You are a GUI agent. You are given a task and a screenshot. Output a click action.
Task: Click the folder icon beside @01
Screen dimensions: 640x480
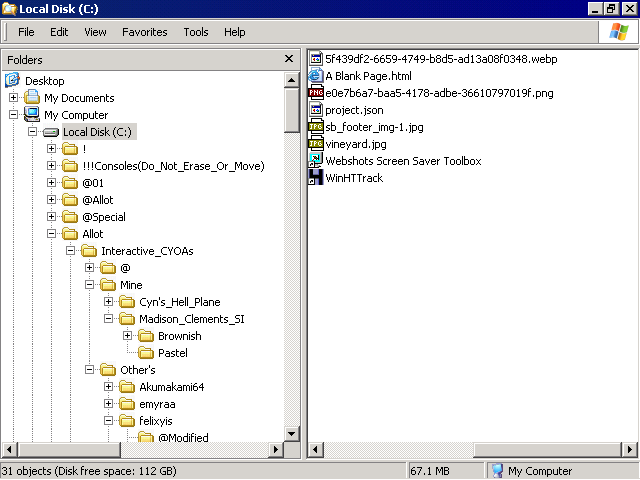tap(70, 183)
